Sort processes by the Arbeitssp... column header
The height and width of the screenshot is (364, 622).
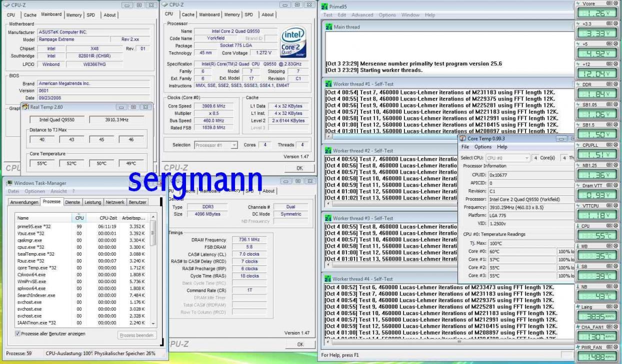click(x=135, y=218)
